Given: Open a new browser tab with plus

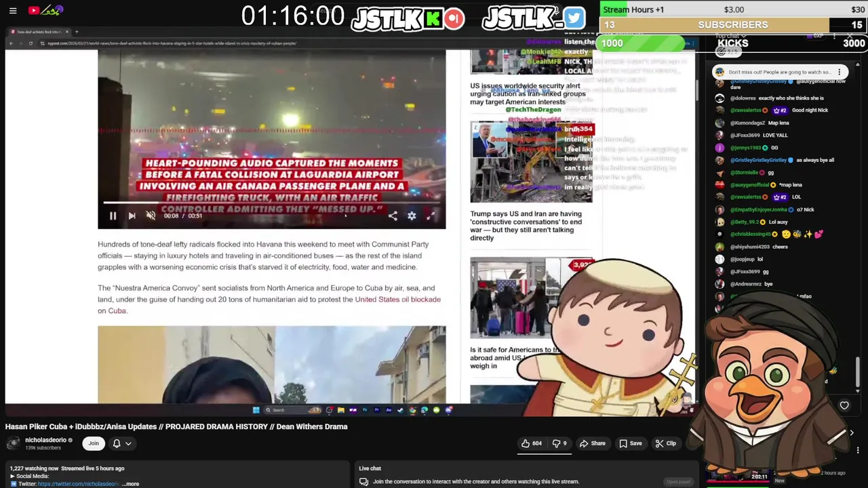Looking at the screenshot, I should pos(77,32).
